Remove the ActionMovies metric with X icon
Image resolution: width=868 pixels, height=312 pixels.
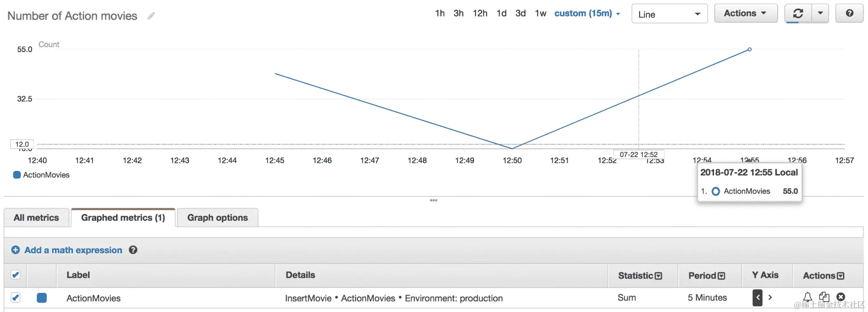point(840,297)
